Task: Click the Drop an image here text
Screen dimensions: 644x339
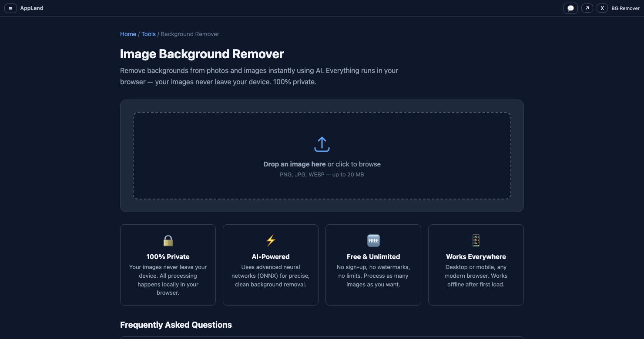Action: pyautogui.click(x=295, y=164)
